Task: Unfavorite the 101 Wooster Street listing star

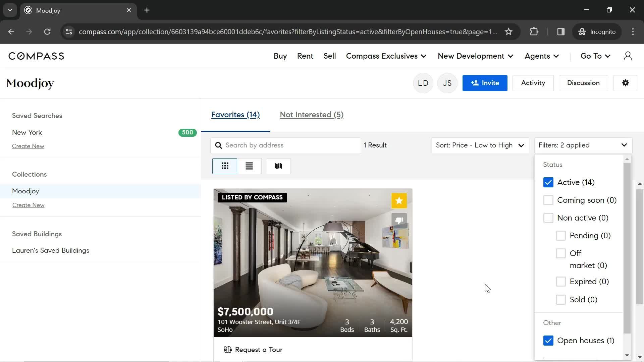Action: [x=399, y=201]
